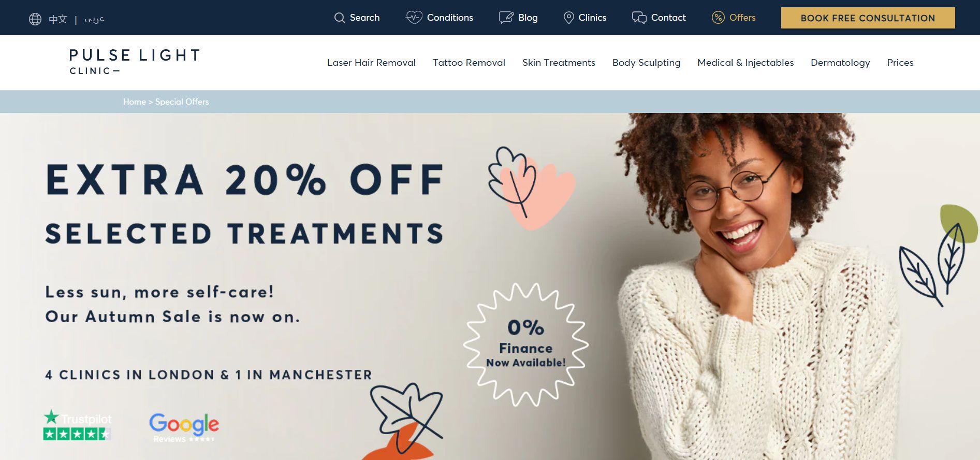Open the Google Reviews logo

[x=184, y=428]
